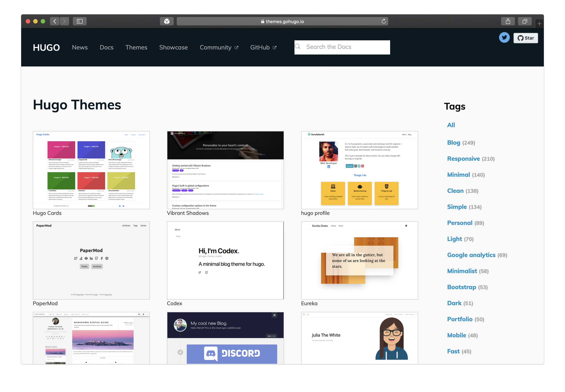565x392 pixels.
Task: Open the Docs menu item
Action: tap(106, 48)
